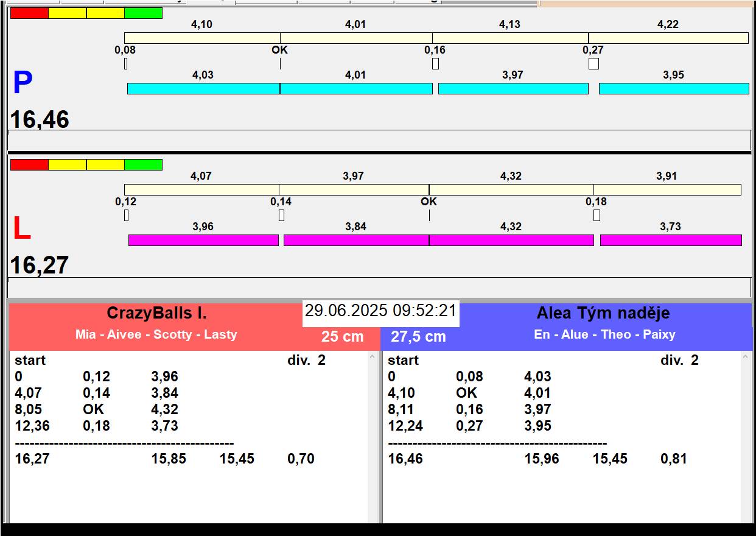Click the Alea Tým naděje team header

coord(603,313)
